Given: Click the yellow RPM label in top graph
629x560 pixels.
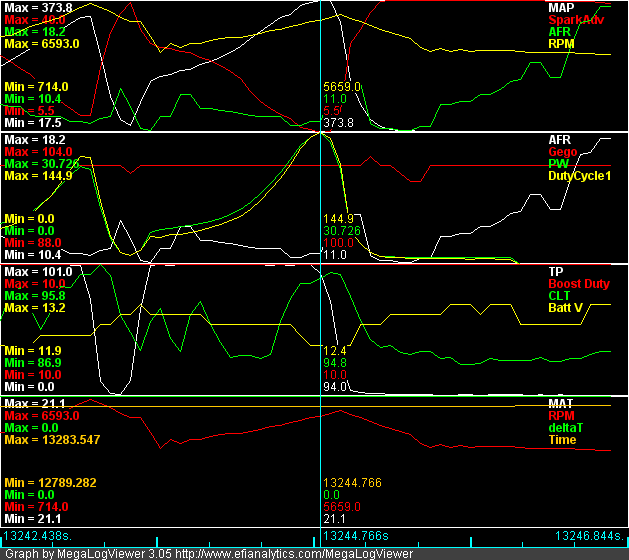Looking at the screenshot, I should tap(562, 43).
